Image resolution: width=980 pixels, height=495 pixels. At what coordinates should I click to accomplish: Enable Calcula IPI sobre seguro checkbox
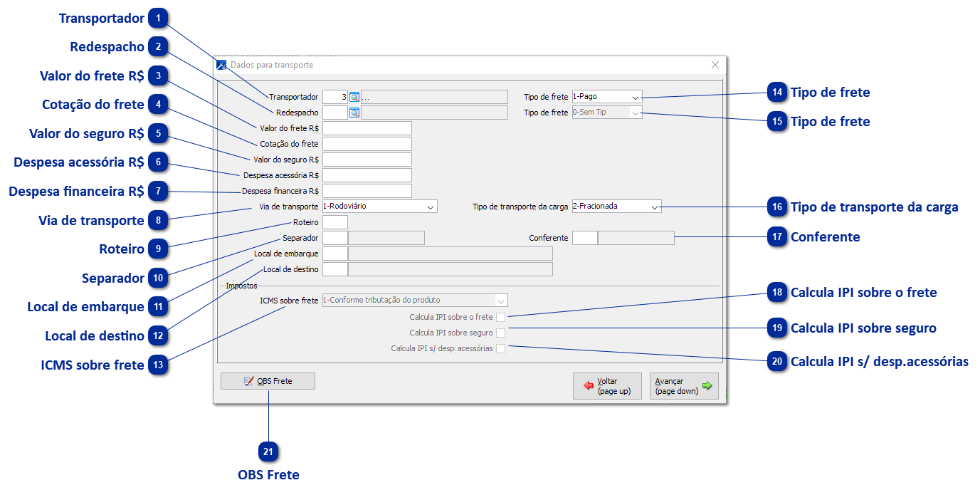click(x=501, y=333)
